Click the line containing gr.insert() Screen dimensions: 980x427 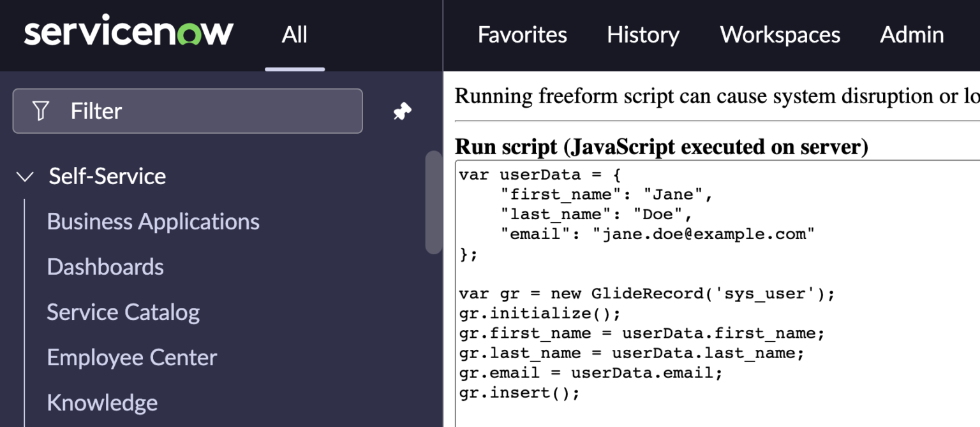[x=518, y=393]
